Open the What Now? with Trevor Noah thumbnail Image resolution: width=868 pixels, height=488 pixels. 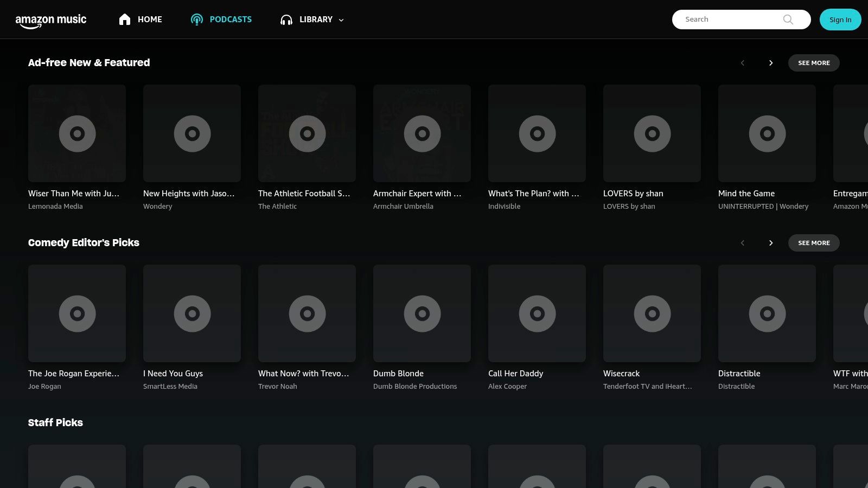point(307,313)
